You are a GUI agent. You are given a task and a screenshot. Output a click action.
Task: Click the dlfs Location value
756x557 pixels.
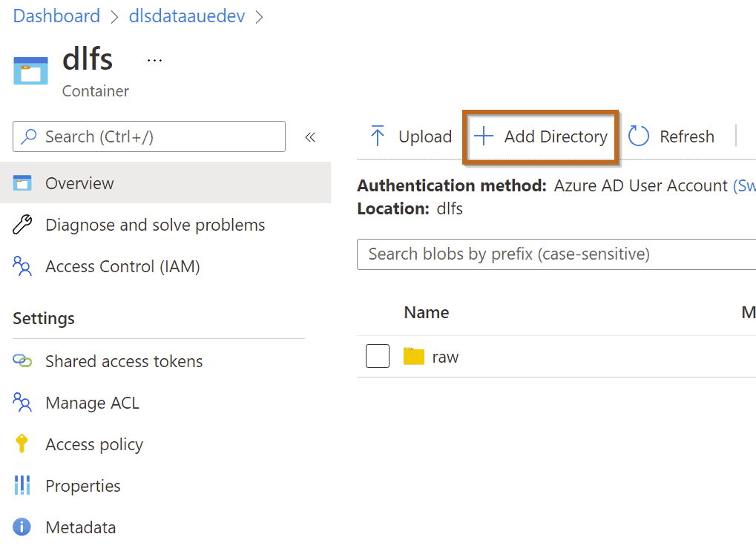click(450, 208)
